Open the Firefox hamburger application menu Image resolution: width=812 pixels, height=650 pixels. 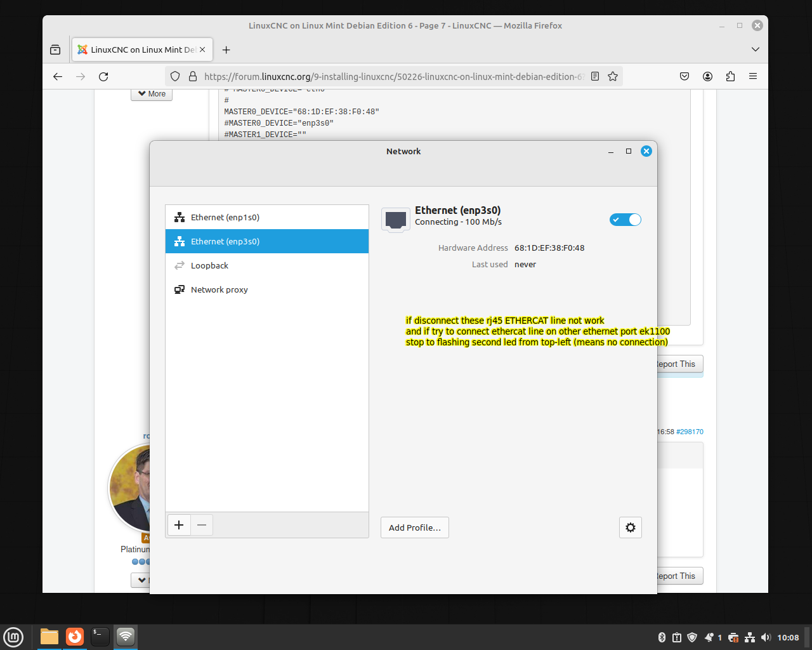pyautogui.click(x=753, y=76)
